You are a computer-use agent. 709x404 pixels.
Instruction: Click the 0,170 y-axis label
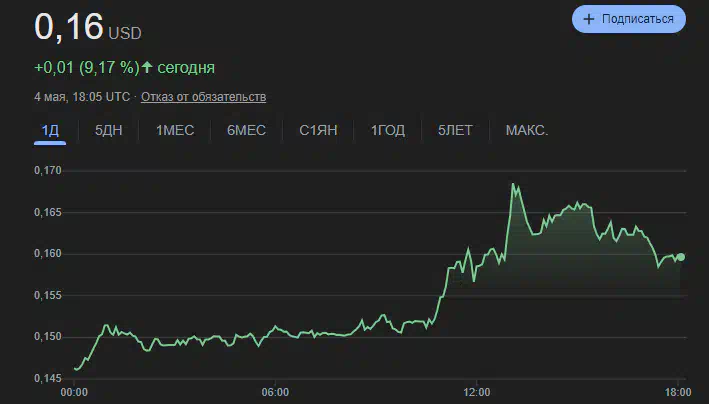click(x=47, y=171)
